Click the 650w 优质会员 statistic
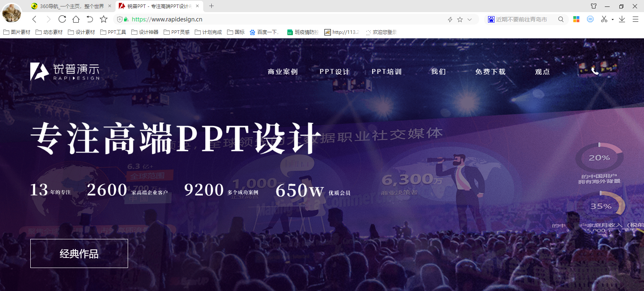 [313, 190]
